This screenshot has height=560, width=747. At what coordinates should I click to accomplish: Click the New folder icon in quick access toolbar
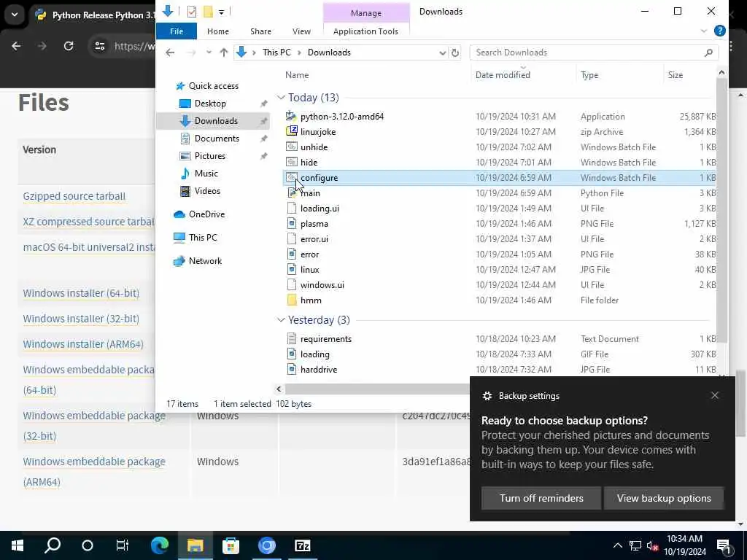click(x=208, y=12)
